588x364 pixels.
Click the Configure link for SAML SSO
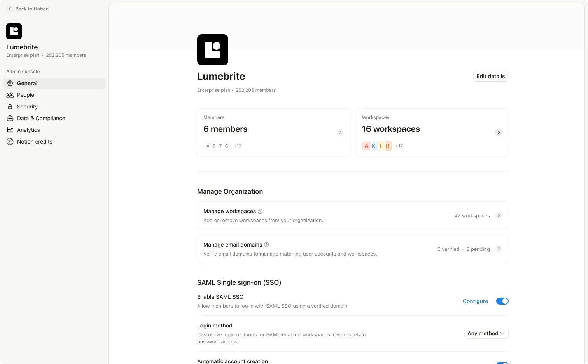click(475, 301)
